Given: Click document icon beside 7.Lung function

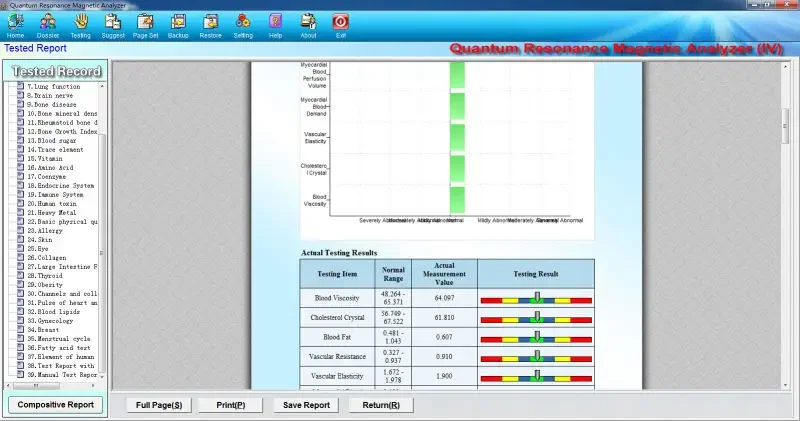Looking at the screenshot, I should 20,86.
